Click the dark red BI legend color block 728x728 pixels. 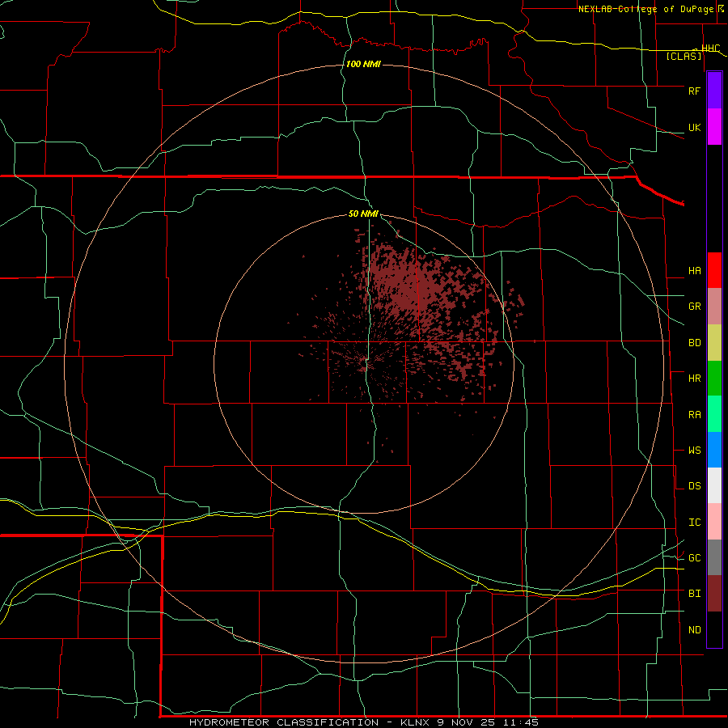click(x=714, y=594)
